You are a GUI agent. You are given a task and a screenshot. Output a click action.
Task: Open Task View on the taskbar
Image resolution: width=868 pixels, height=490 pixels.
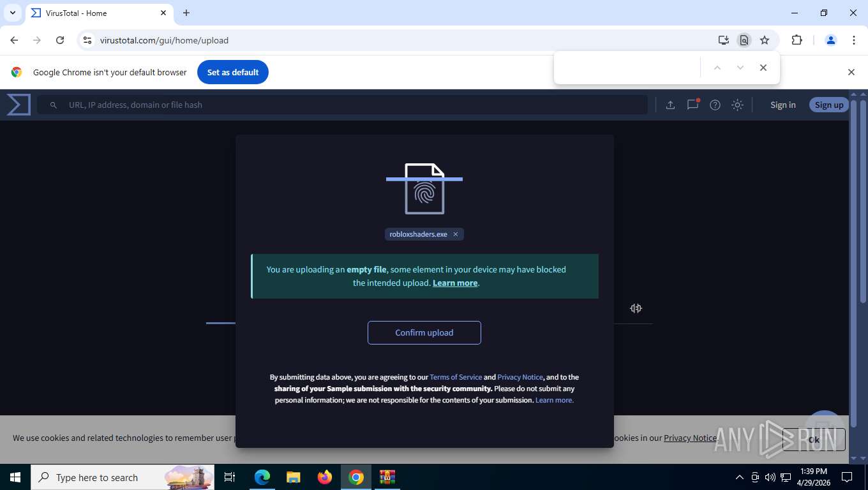230,477
